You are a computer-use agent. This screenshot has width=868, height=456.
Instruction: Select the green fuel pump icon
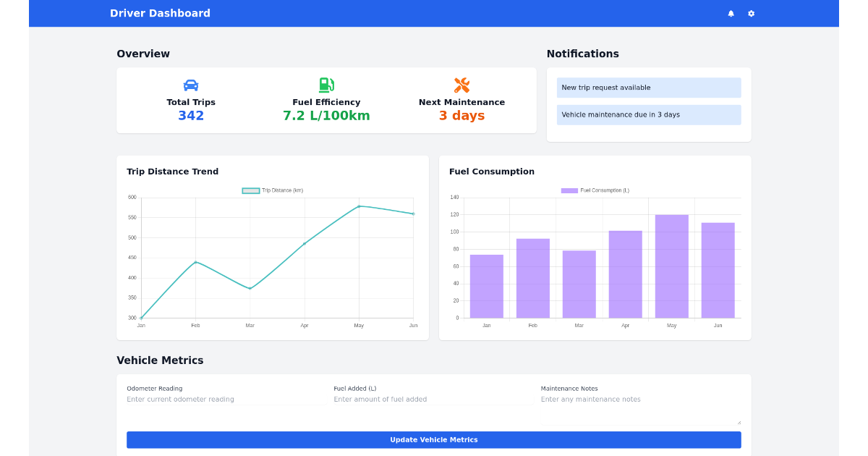pyautogui.click(x=325, y=83)
